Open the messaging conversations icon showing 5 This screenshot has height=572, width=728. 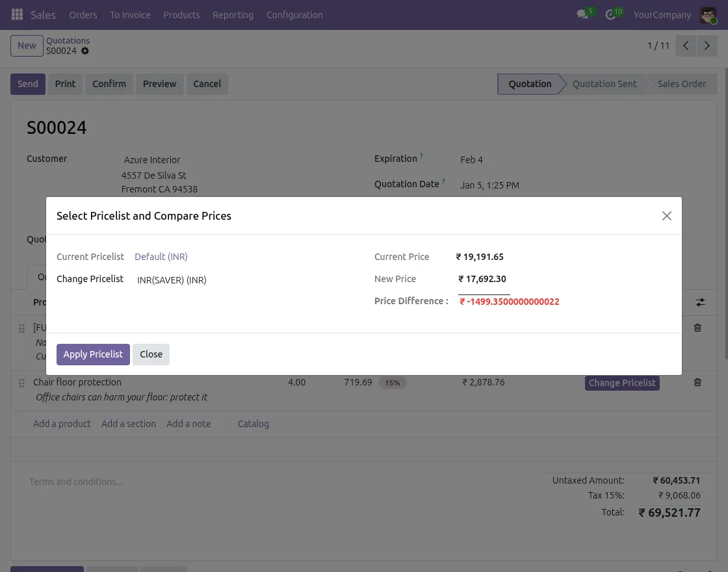pyautogui.click(x=582, y=14)
